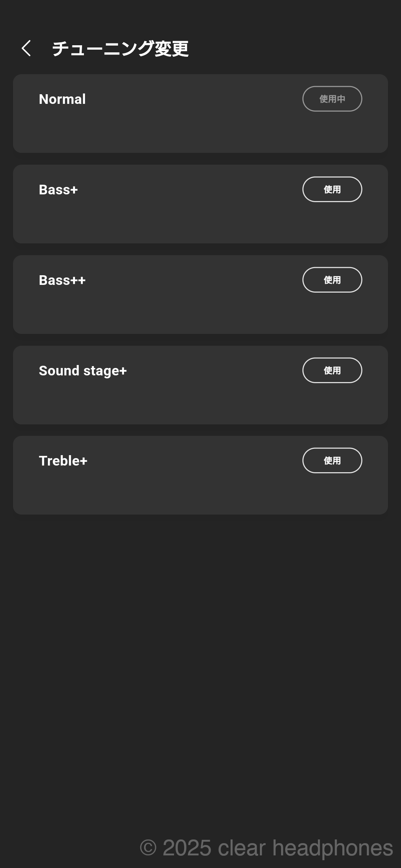Viewport: 401px width, 868px height.
Task: Tap the Bass+ preset name
Action: 58,190
